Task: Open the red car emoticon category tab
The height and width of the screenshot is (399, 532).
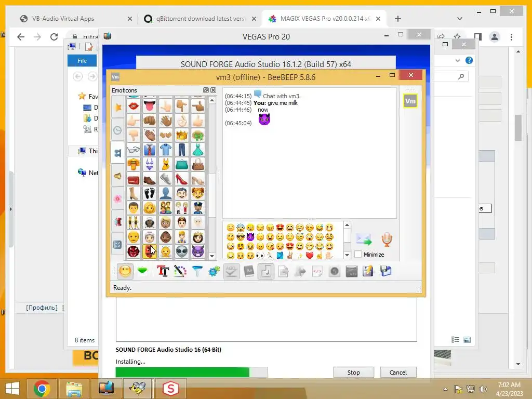Action: pos(118,221)
